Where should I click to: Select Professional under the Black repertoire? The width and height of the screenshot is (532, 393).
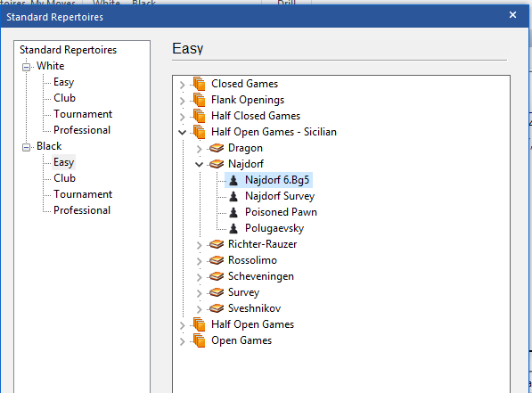tap(82, 210)
